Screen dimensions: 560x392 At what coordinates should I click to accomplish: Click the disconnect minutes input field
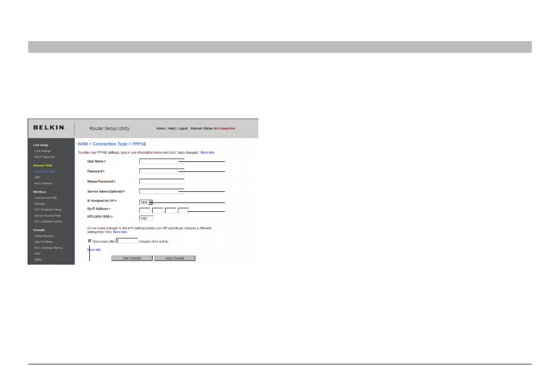127,241
